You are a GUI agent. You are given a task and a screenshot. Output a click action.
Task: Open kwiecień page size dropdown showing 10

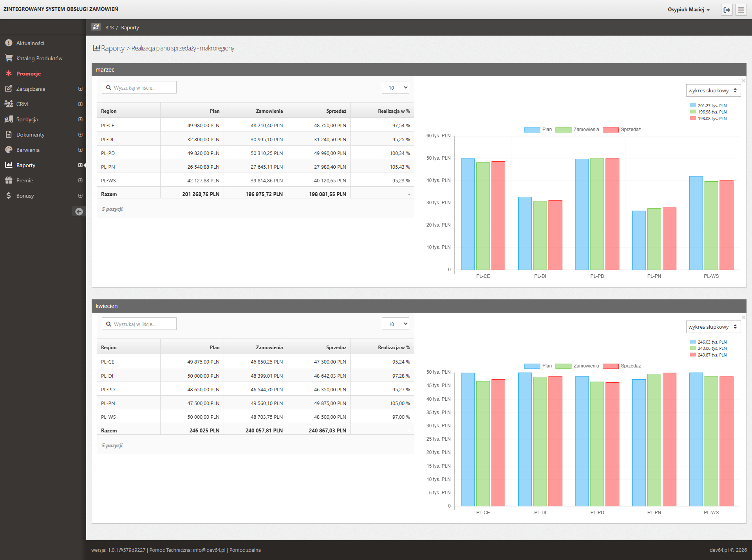coord(396,324)
